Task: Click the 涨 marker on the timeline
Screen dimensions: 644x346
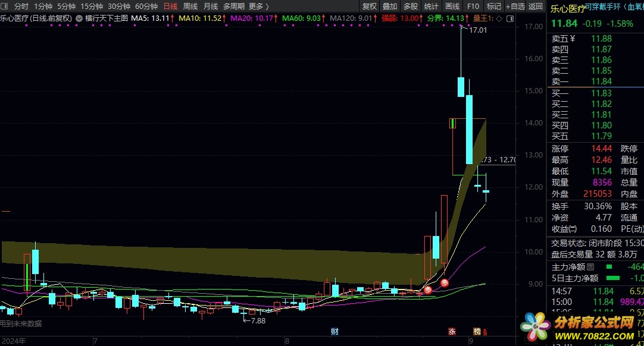Action: 452,332
